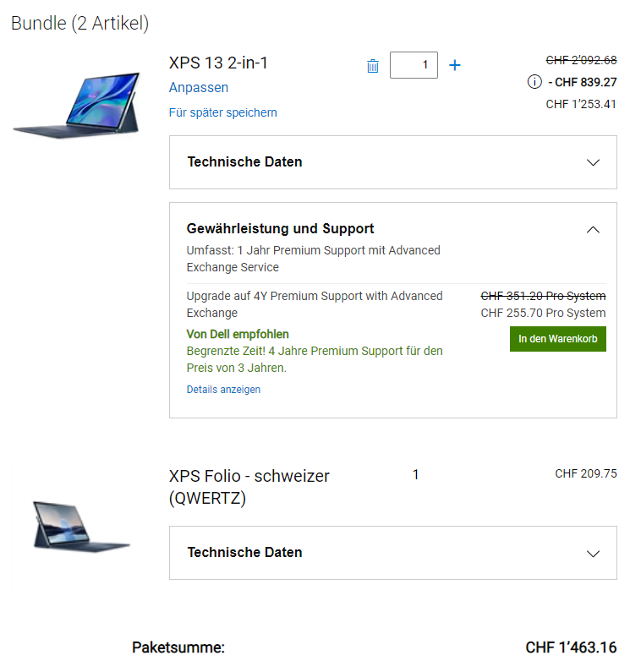Image resolution: width=630 pixels, height=672 pixels.
Task: Increase XPS 13 quantity with plus icon
Action: pos(455,65)
